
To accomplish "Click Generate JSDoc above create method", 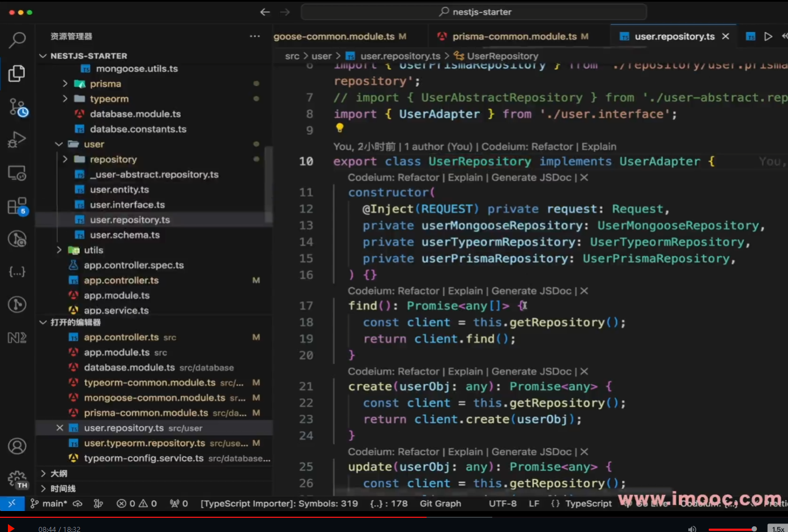I will pos(531,371).
